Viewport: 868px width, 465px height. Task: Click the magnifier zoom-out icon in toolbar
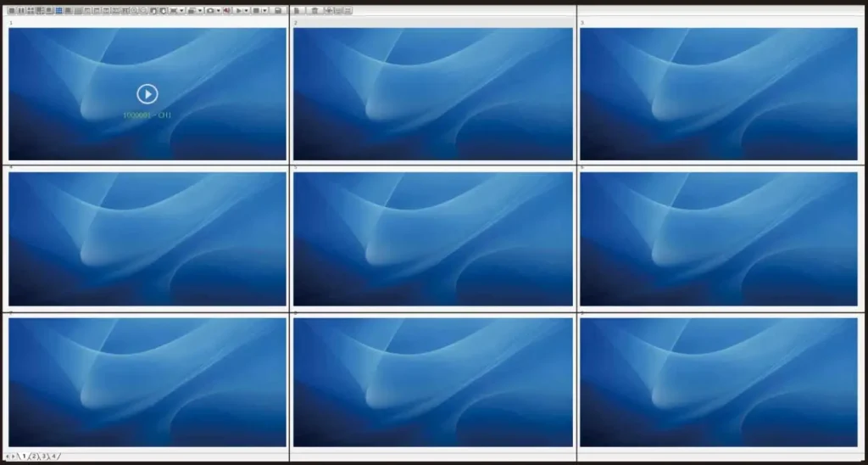coord(144,10)
